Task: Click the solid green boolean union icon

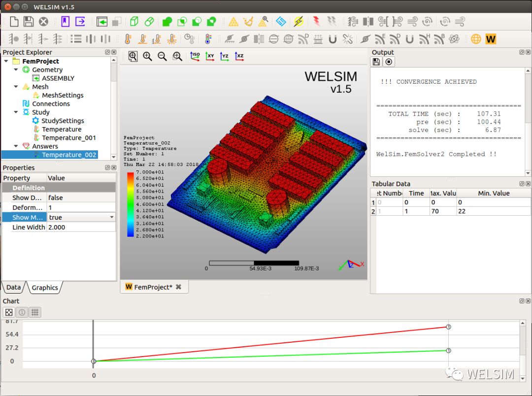Action: (167, 22)
